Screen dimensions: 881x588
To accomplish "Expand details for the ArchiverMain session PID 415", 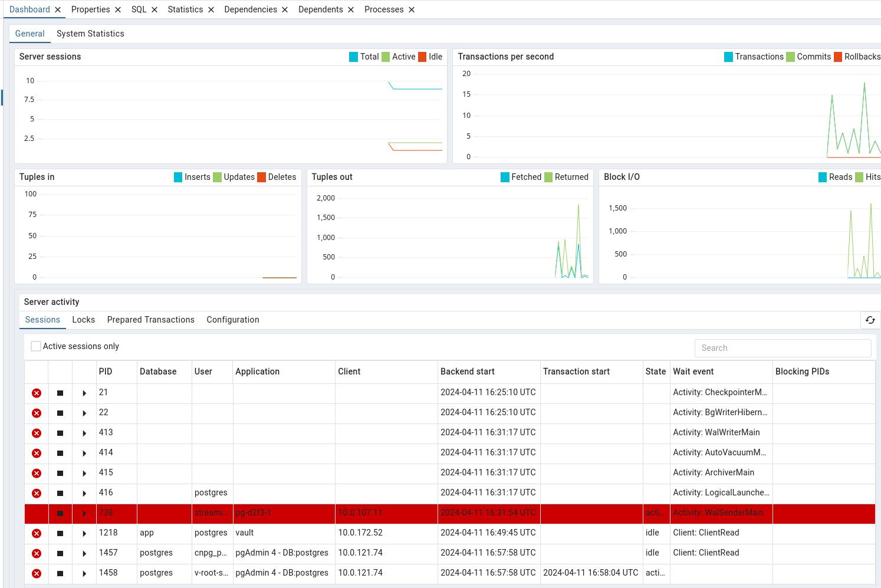I will tap(84, 473).
